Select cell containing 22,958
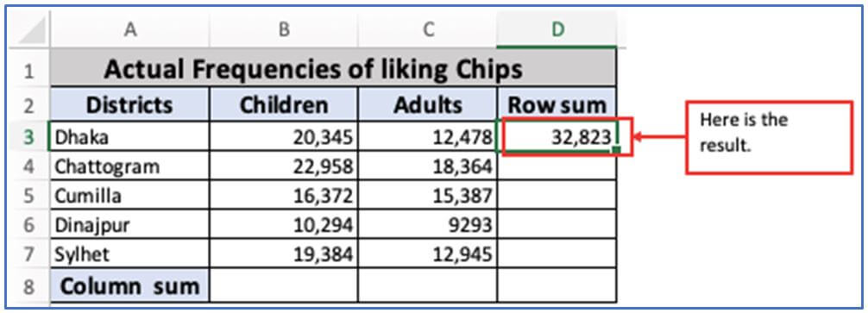Viewport: 868px width, 313px height. pos(284,166)
